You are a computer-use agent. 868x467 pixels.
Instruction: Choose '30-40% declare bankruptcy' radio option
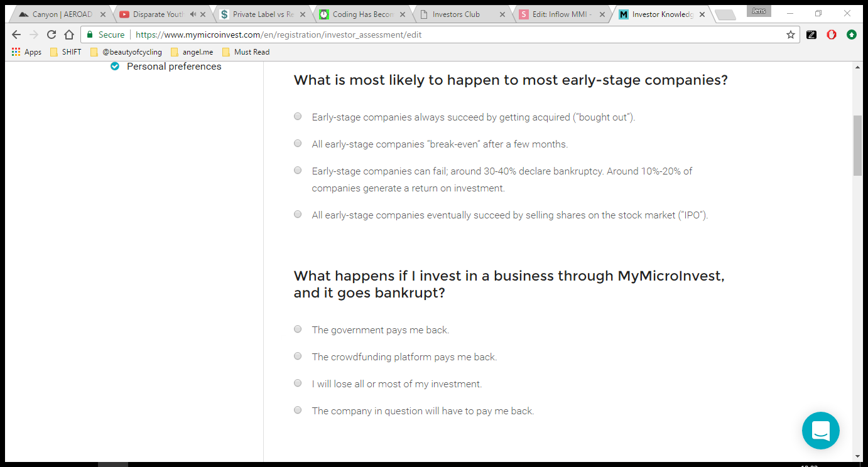(x=298, y=170)
